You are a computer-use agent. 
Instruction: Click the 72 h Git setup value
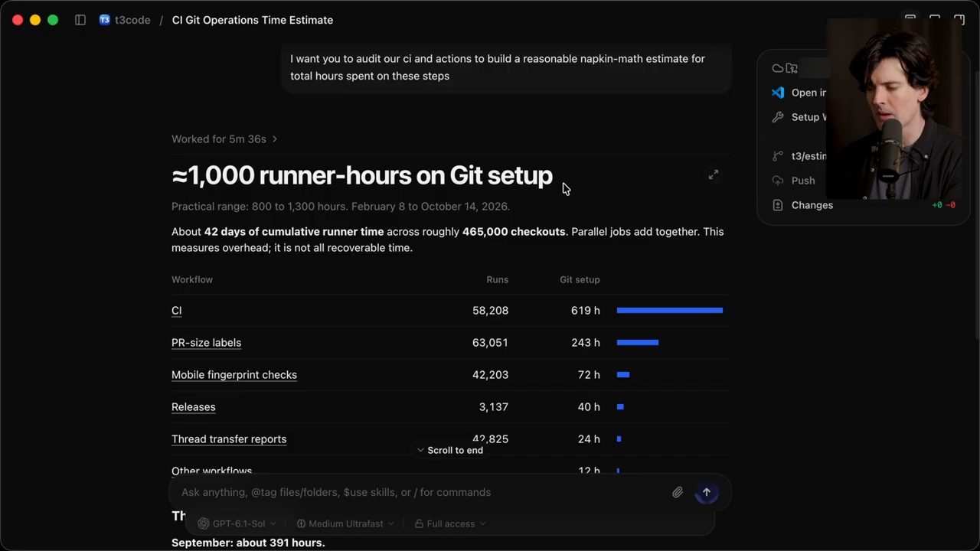[x=589, y=375]
